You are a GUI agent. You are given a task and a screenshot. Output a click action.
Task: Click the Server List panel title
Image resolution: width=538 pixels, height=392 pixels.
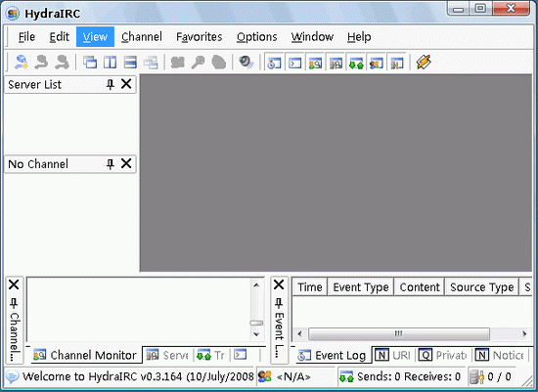pyautogui.click(x=34, y=84)
